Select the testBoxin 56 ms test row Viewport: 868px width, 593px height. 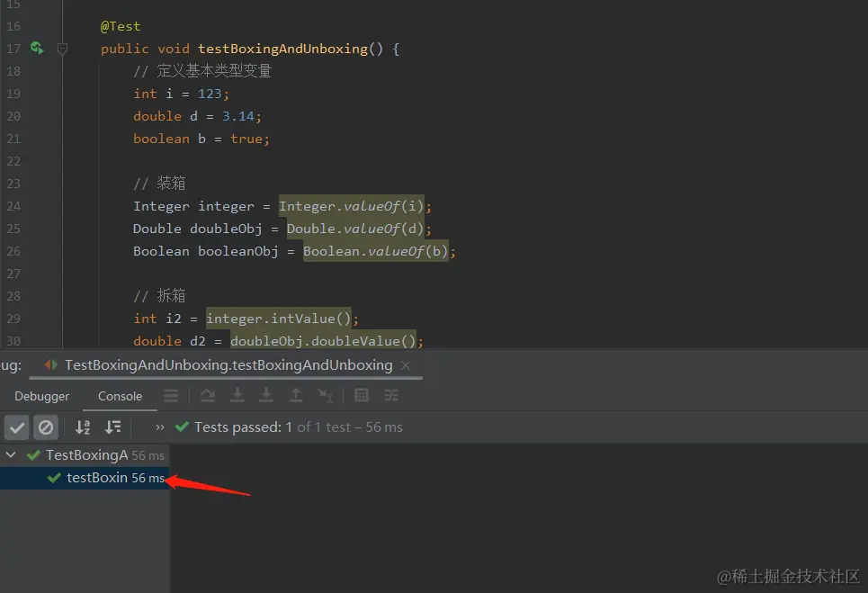point(85,478)
